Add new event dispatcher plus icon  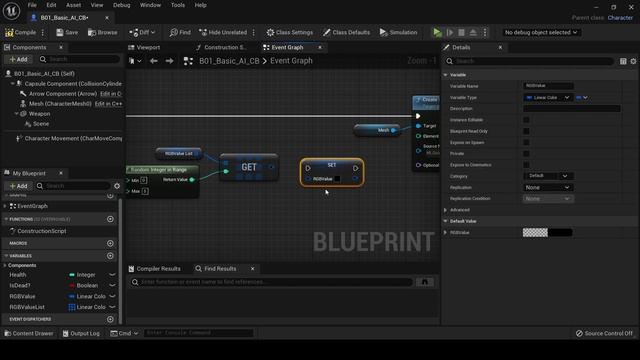click(110, 319)
